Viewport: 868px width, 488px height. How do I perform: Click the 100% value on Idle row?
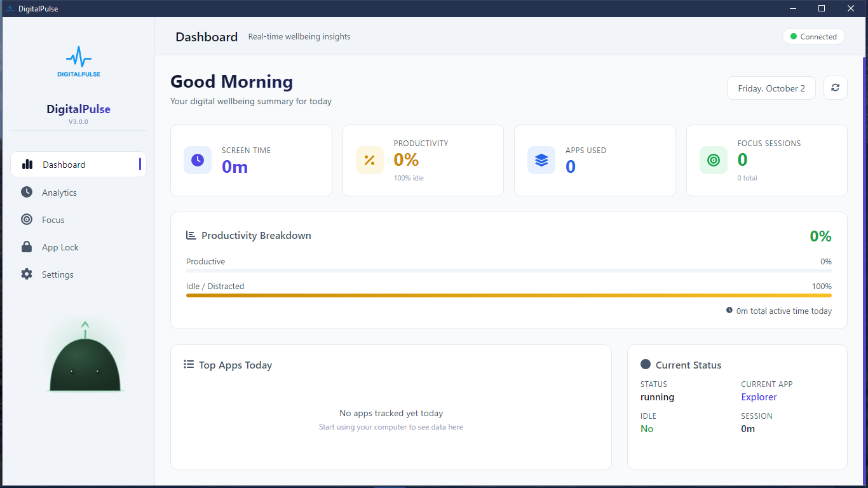pyautogui.click(x=822, y=287)
